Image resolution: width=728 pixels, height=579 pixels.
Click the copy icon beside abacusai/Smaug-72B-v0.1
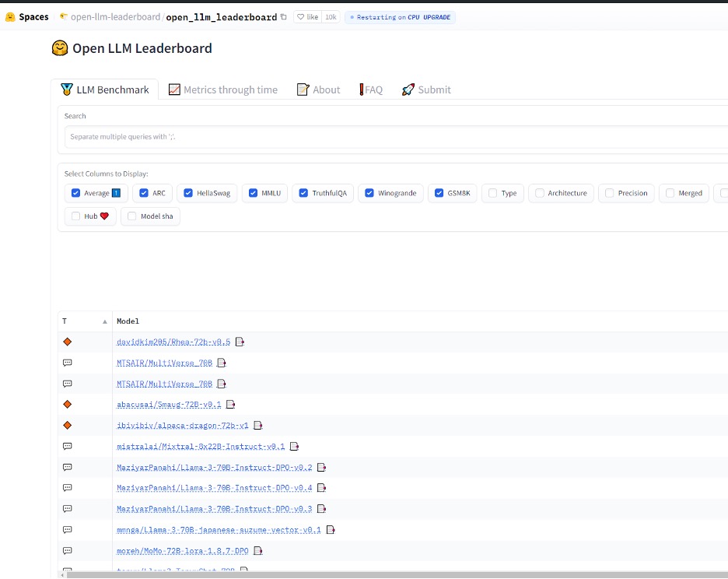click(231, 405)
